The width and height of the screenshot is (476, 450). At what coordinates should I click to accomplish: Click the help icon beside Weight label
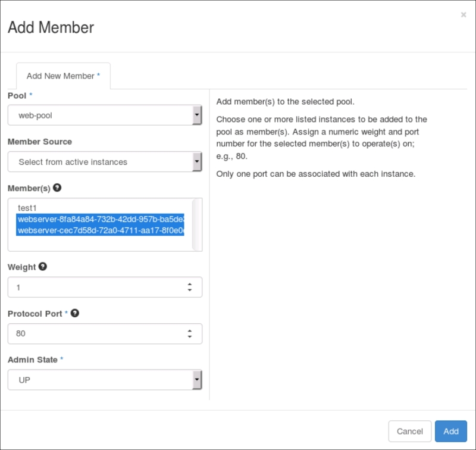tap(43, 267)
